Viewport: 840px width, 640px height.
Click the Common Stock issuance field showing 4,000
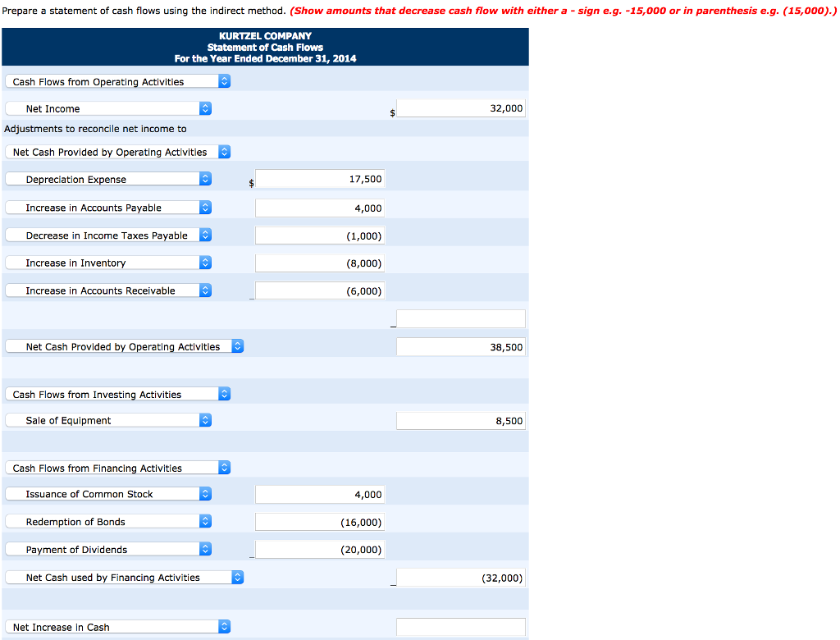[320, 494]
